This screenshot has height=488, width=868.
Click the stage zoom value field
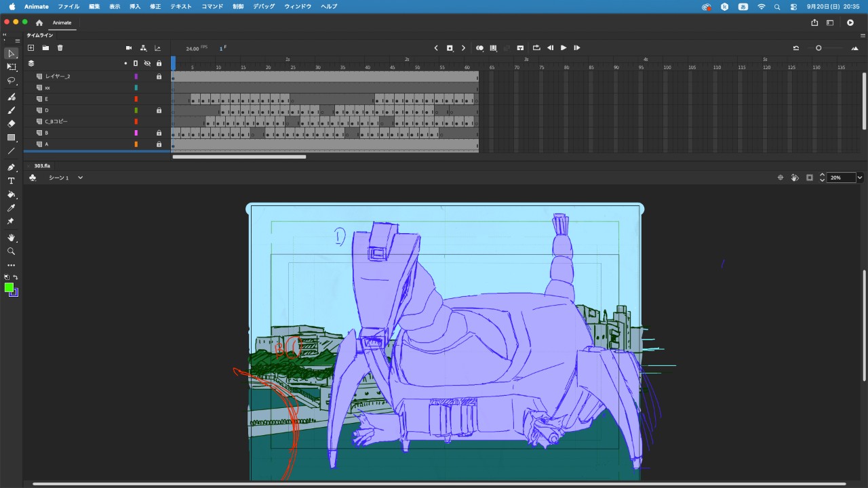coord(841,178)
